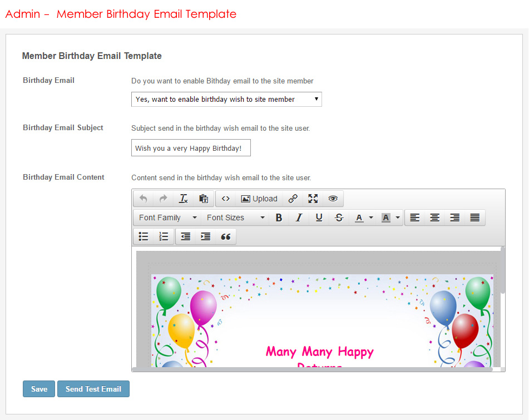Image resolution: width=529 pixels, height=420 pixels.
Task: Toggle italic formatting
Action: (x=299, y=218)
